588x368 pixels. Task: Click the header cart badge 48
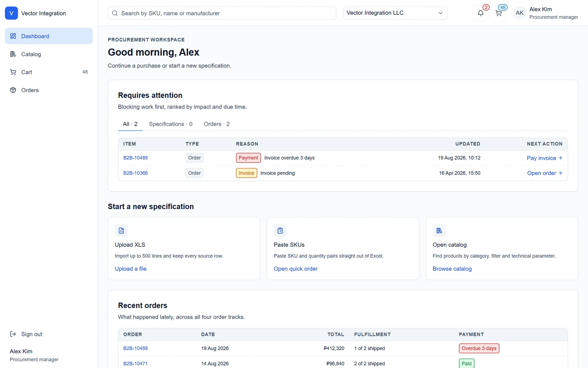tap(503, 7)
